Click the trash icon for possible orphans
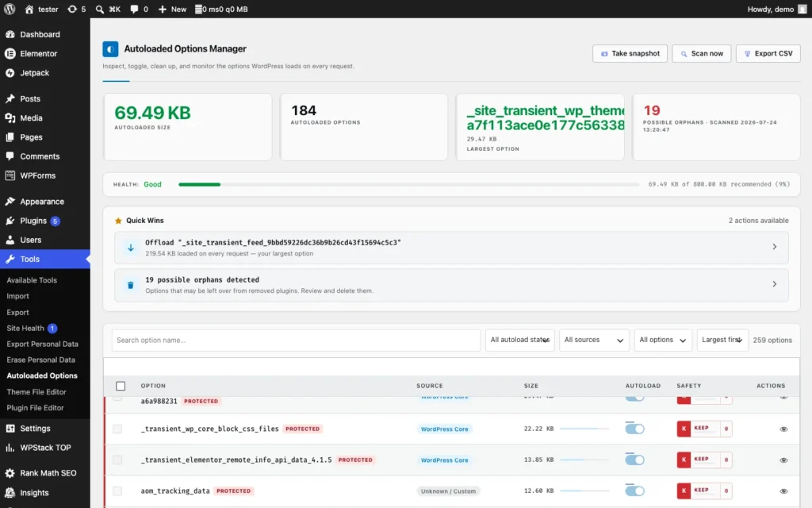Screen dimensions: 812x508 coord(131,285)
